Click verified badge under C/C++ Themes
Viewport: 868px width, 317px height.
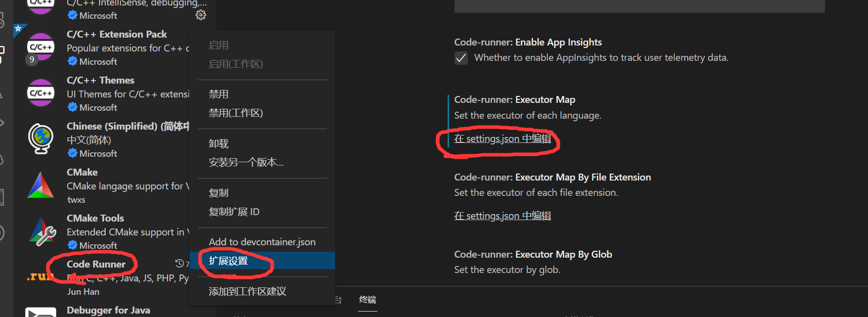tap(72, 107)
